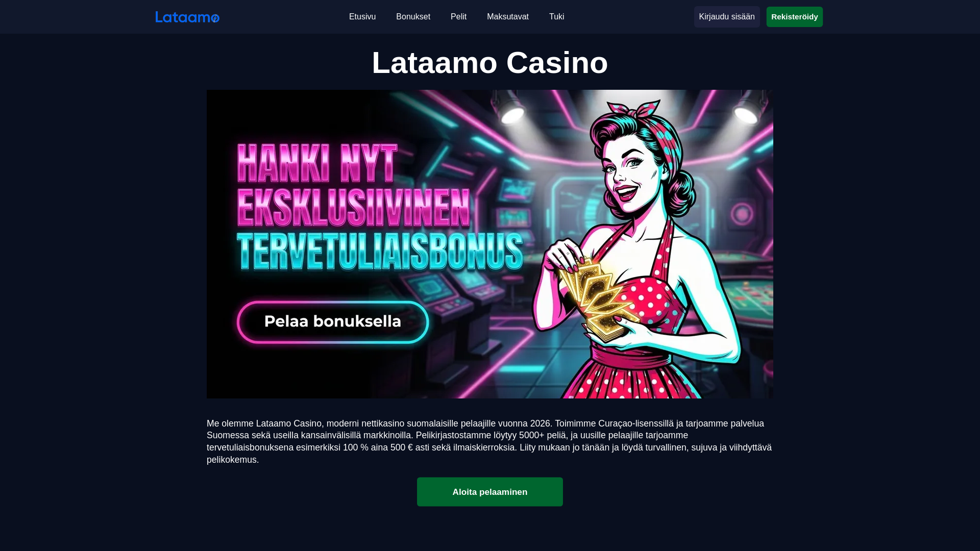
Task: Click the Kirjaudu sisään button
Action: pyautogui.click(x=727, y=17)
